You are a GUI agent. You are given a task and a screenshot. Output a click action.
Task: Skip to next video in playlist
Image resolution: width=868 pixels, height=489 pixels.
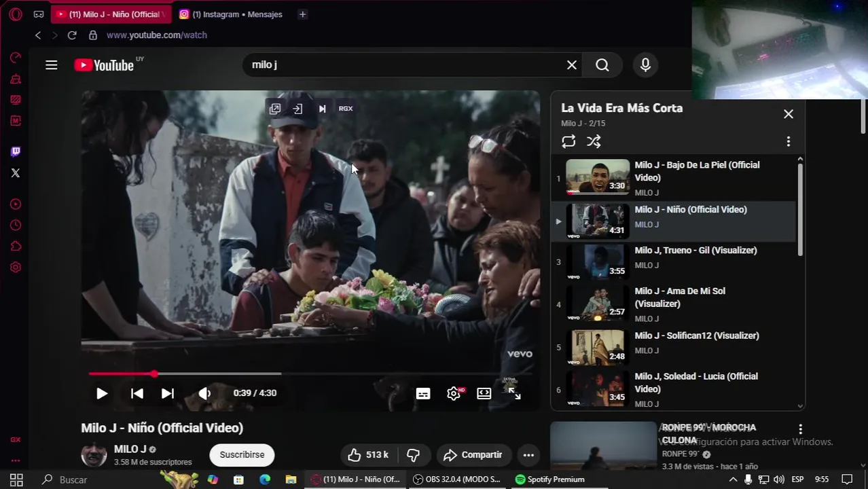click(x=168, y=393)
